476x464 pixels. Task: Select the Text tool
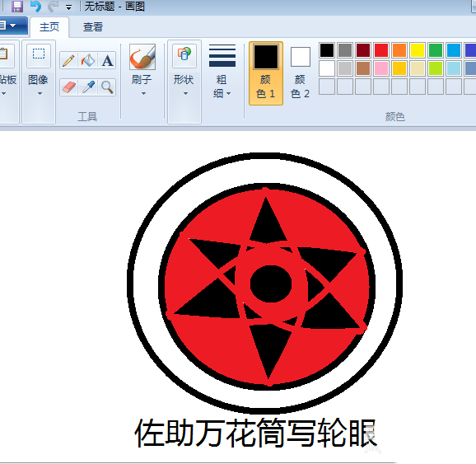pyautogui.click(x=107, y=60)
